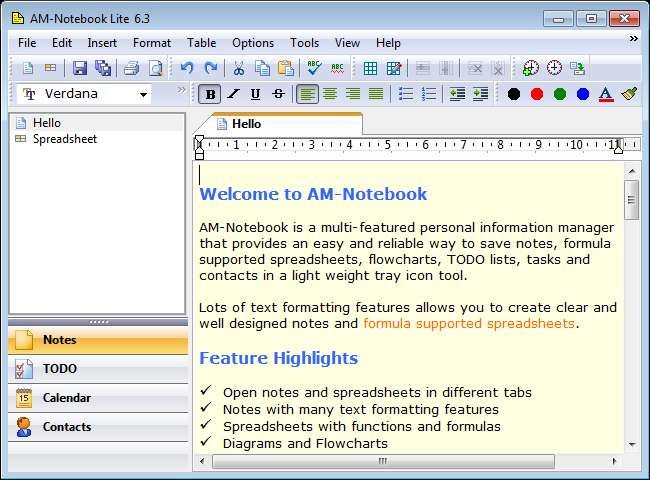Toggle Underline formatting
The image size is (650, 480).
tap(255, 94)
